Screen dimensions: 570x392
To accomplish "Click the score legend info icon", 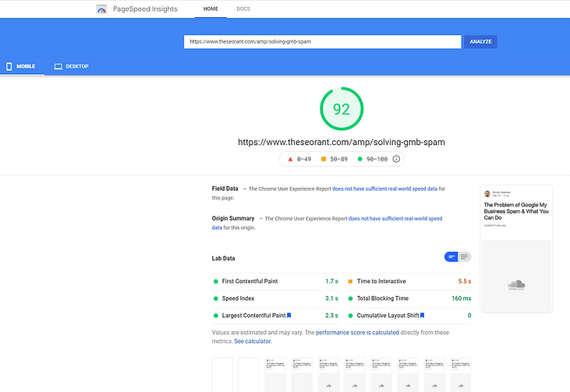I will pos(396,159).
